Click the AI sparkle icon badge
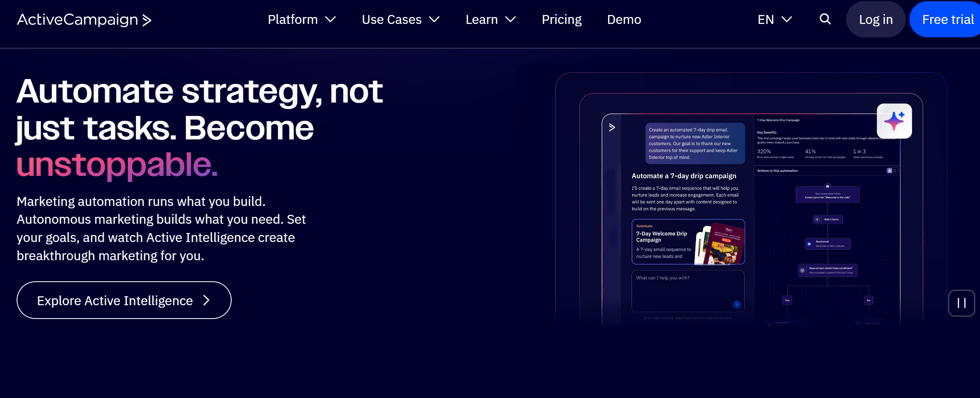The image size is (980, 398). click(894, 121)
